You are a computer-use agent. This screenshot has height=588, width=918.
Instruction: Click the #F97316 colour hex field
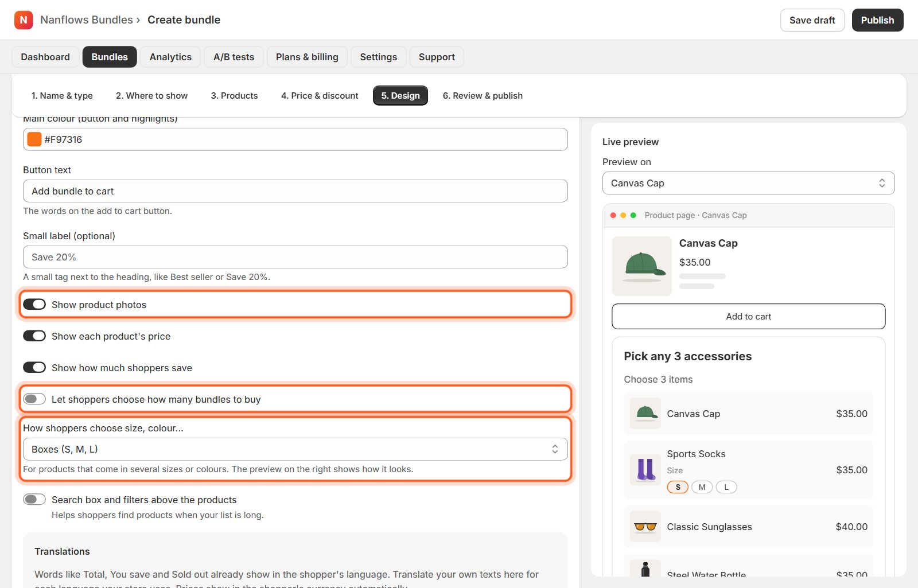point(295,139)
